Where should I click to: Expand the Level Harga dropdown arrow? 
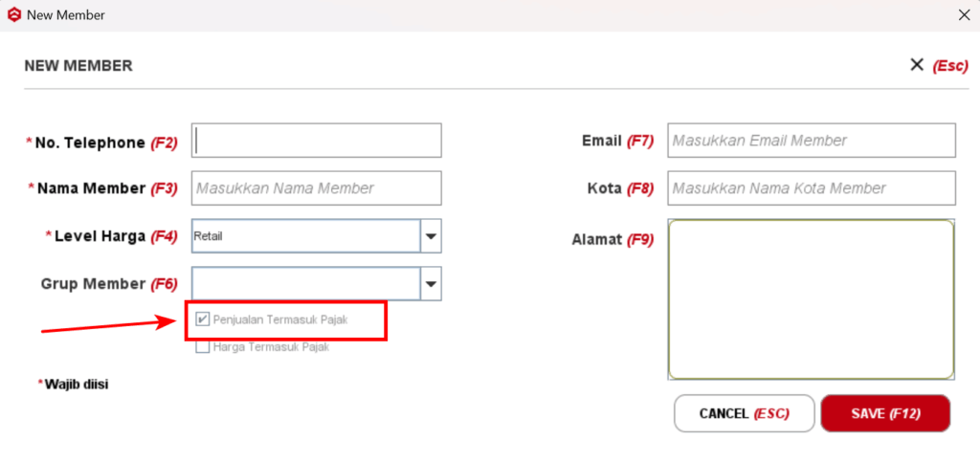431,236
